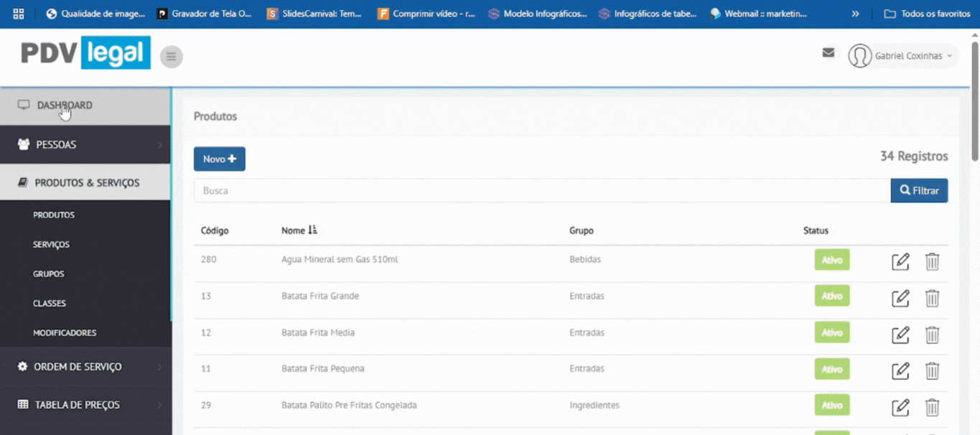Edit Batata Frita Media product
This screenshot has width=980, height=435.
point(900,335)
